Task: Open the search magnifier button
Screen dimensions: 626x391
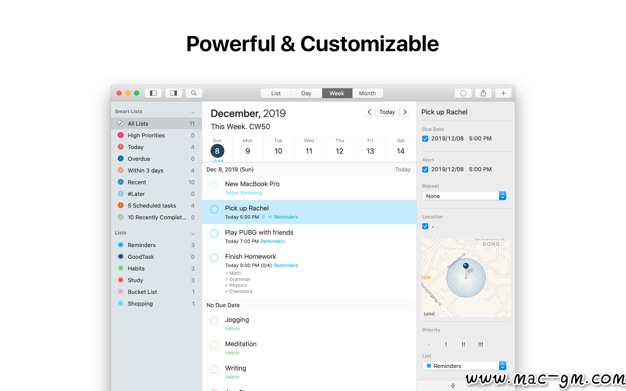Action: coord(194,93)
